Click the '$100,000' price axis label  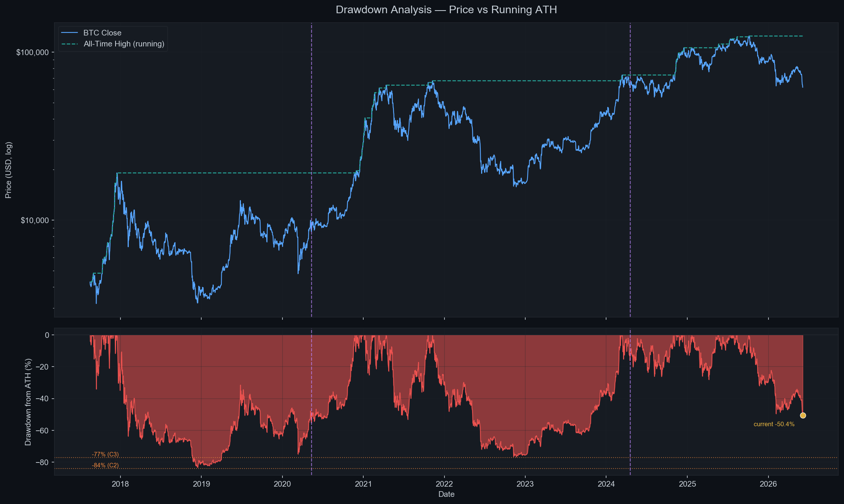[32, 52]
